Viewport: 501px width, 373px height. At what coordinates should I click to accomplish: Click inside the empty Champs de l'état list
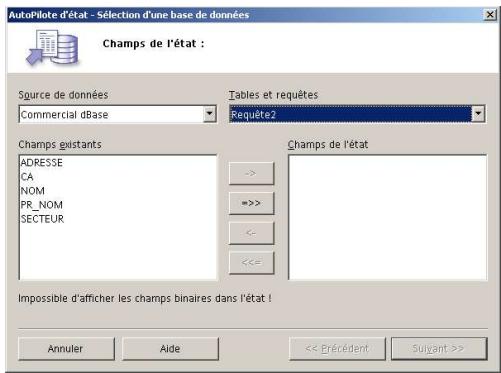point(387,217)
